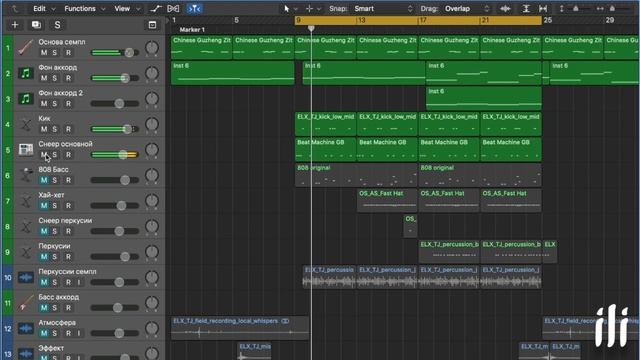Select ELX_TJ_field_recording_local_whispers region at bar 1
The image size is (640, 360).
pos(240,328)
